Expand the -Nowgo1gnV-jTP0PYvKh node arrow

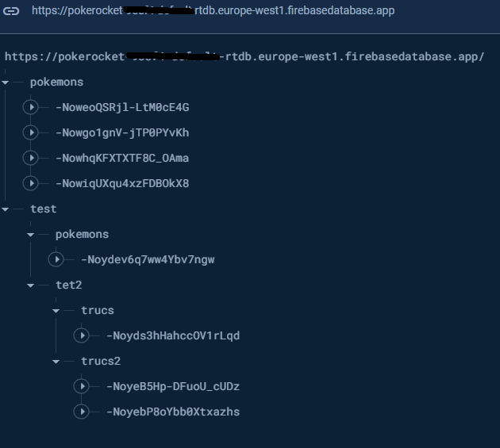click(31, 132)
